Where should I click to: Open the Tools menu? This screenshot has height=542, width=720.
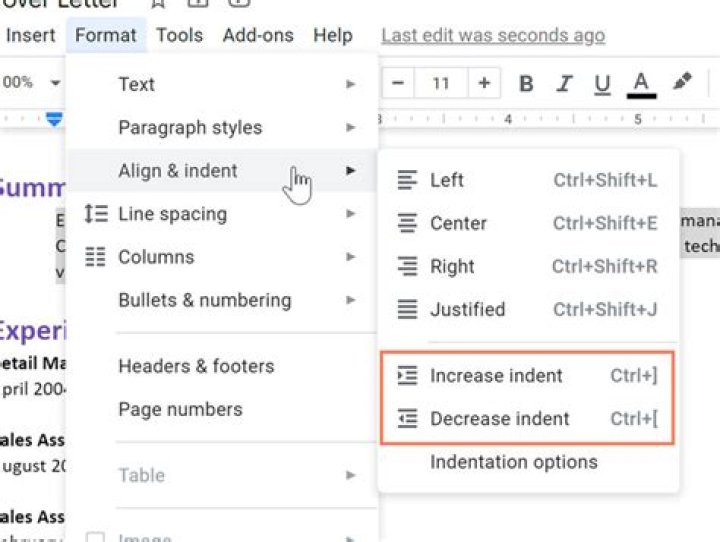[179, 35]
